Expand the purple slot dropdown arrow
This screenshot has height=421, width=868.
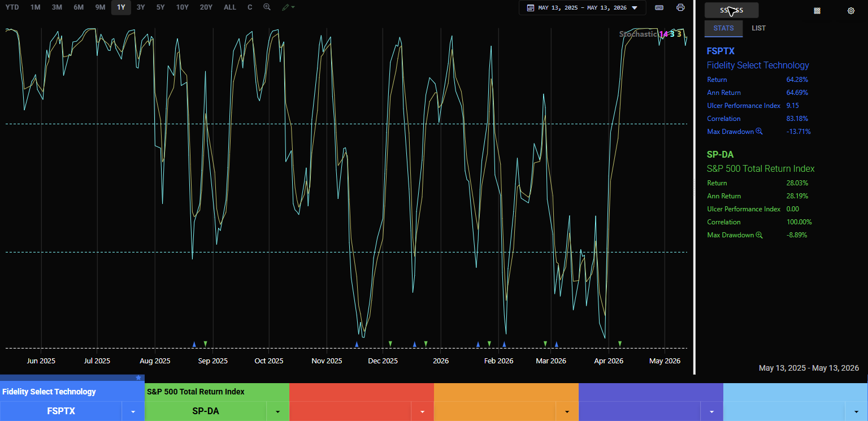[x=712, y=411]
